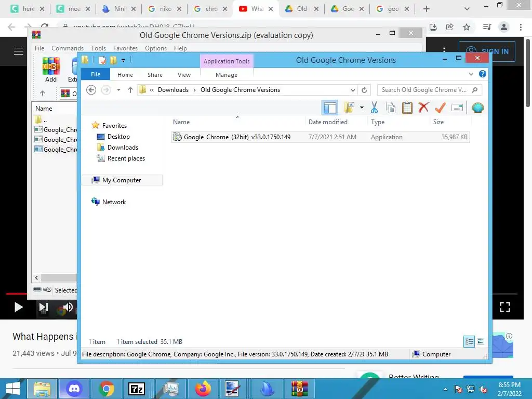Click the quick access new folder icon

114,60
